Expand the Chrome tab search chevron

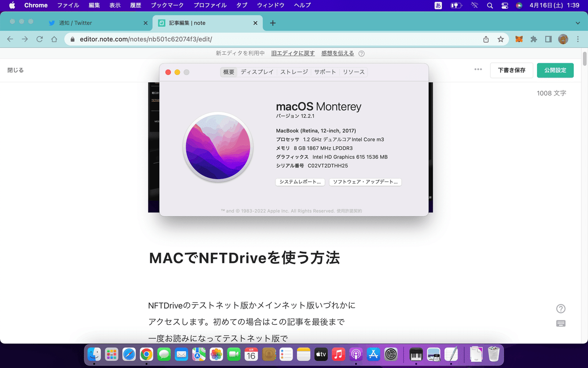pos(578,23)
